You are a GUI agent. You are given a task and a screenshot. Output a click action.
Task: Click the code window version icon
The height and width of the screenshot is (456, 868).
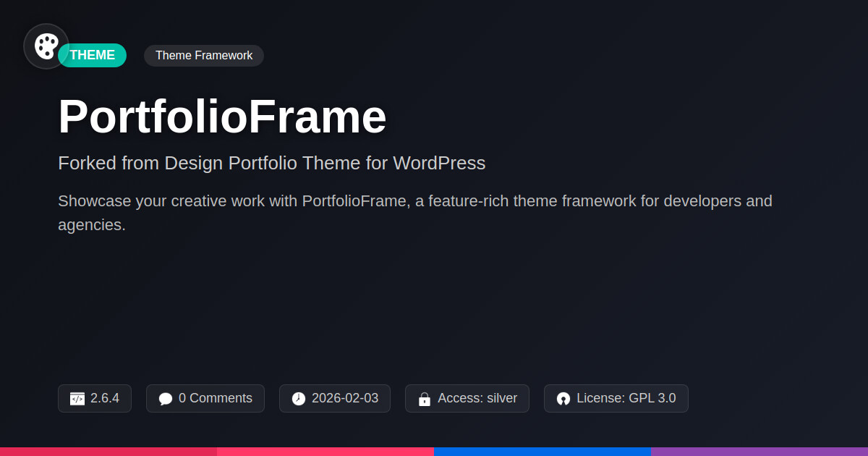(77, 399)
